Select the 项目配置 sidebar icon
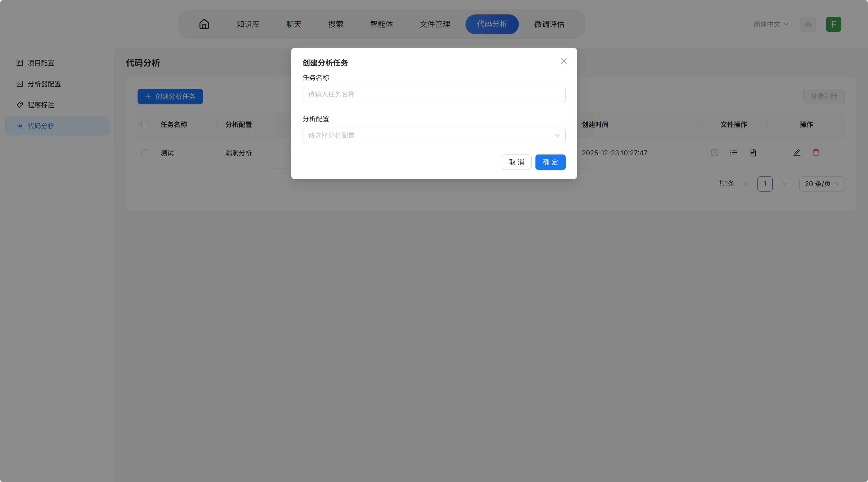Screen dimensions: 868x482 pyautogui.click(x=20, y=63)
